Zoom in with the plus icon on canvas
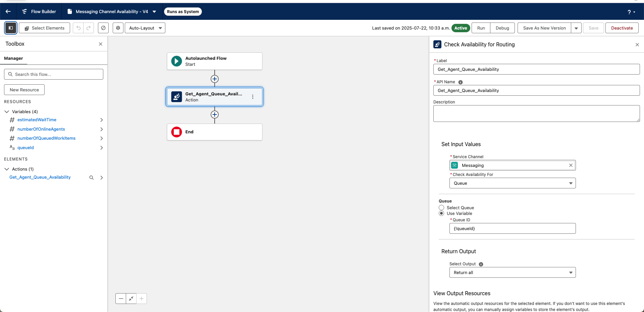 click(x=142, y=299)
